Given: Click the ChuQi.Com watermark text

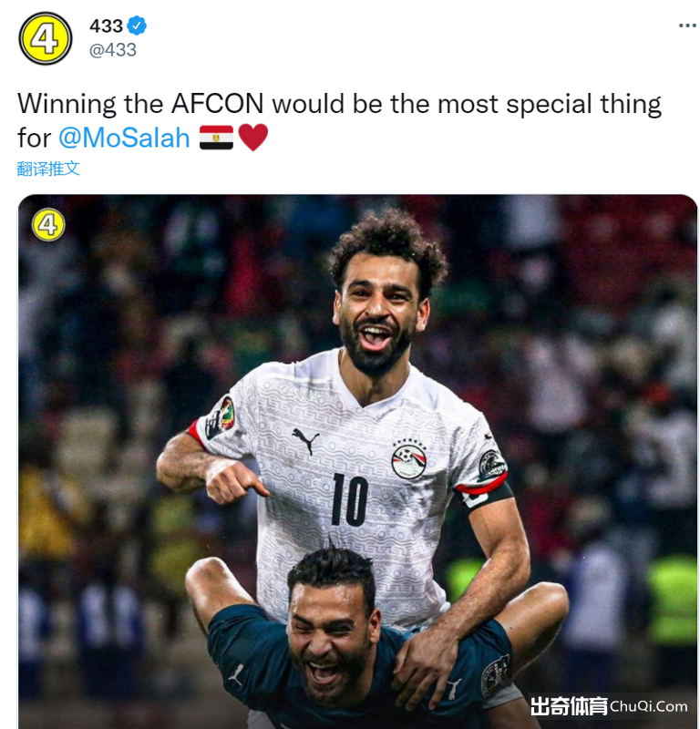Looking at the screenshot, I should pos(648,707).
